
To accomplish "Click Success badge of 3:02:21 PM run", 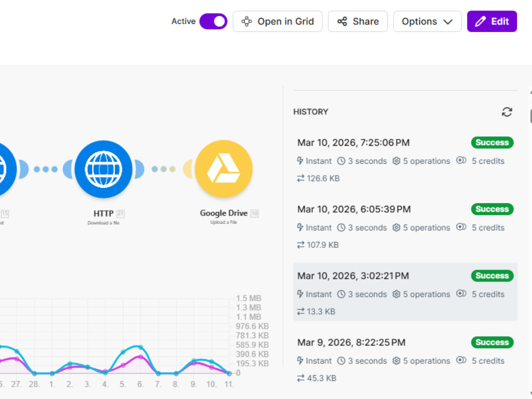I will [x=492, y=276].
